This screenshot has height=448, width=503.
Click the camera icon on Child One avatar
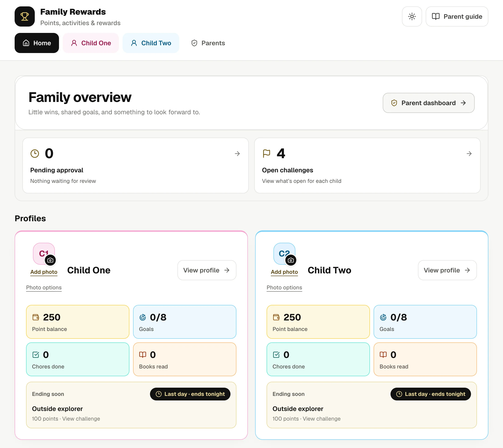pos(51,260)
